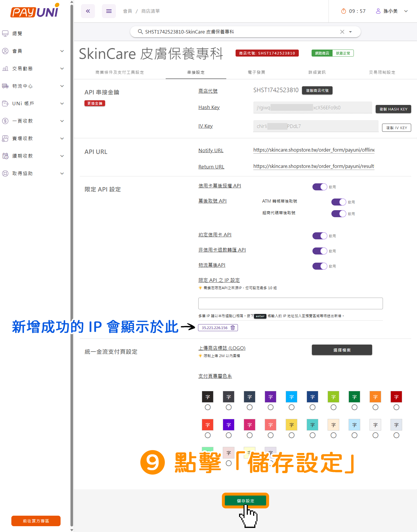Click the user avatar icon for 孫小美
This screenshot has height=532, width=417.
378,11
